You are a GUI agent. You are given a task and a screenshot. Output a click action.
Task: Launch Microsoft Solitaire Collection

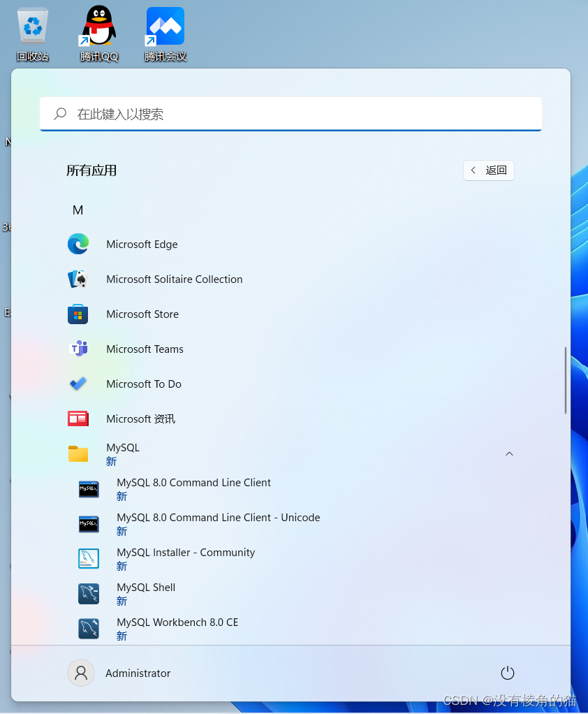(174, 279)
